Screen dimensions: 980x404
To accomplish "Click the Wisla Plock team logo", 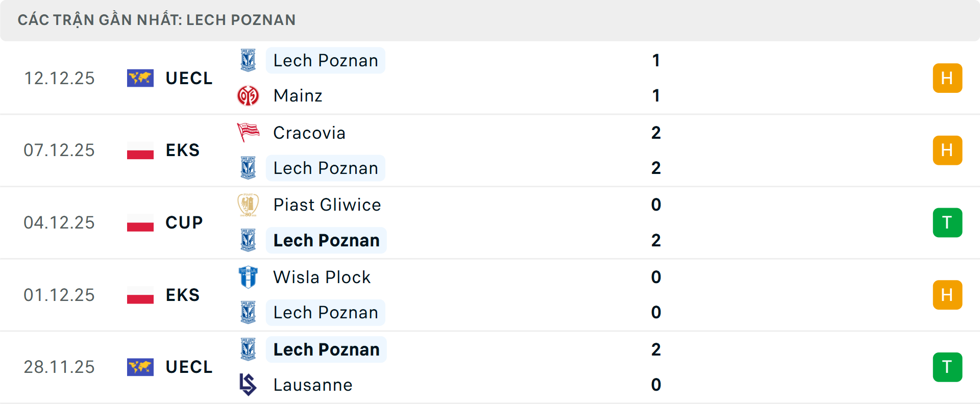I will 248,277.
